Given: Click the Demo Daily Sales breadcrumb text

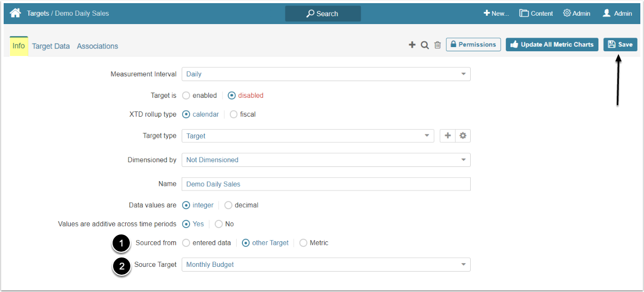Looking at the screenshot, I should (x=82, y=13).
